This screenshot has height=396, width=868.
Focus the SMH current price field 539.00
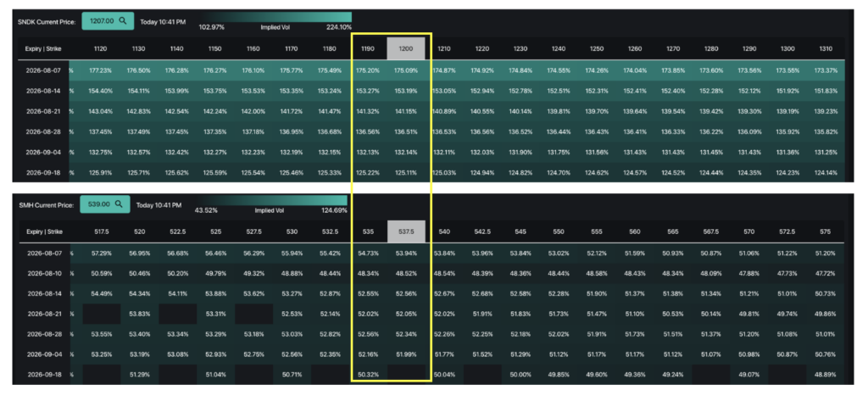pyautogui.click(x=104, y=204)
